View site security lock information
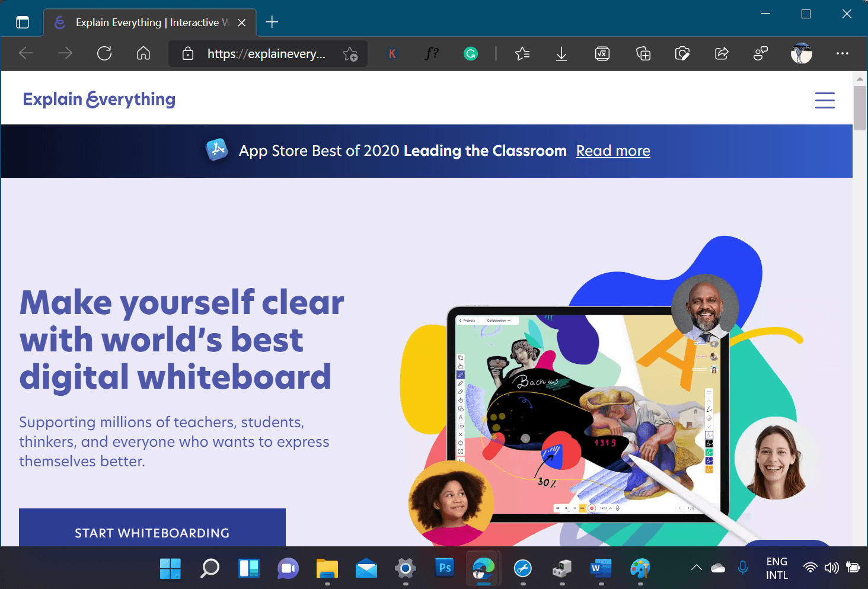The height and width of the screenshot is (589, 868). pos(188,53)
